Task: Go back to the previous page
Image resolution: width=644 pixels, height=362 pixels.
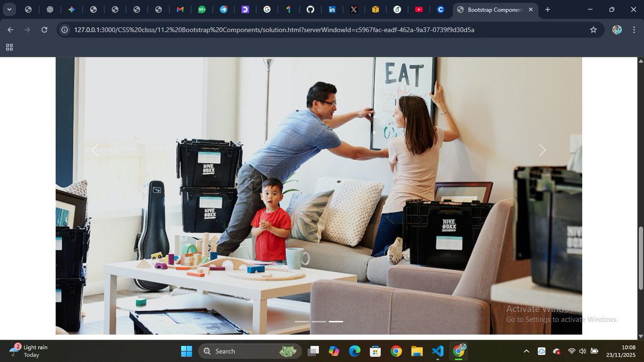Action: (x=10, y=30)
